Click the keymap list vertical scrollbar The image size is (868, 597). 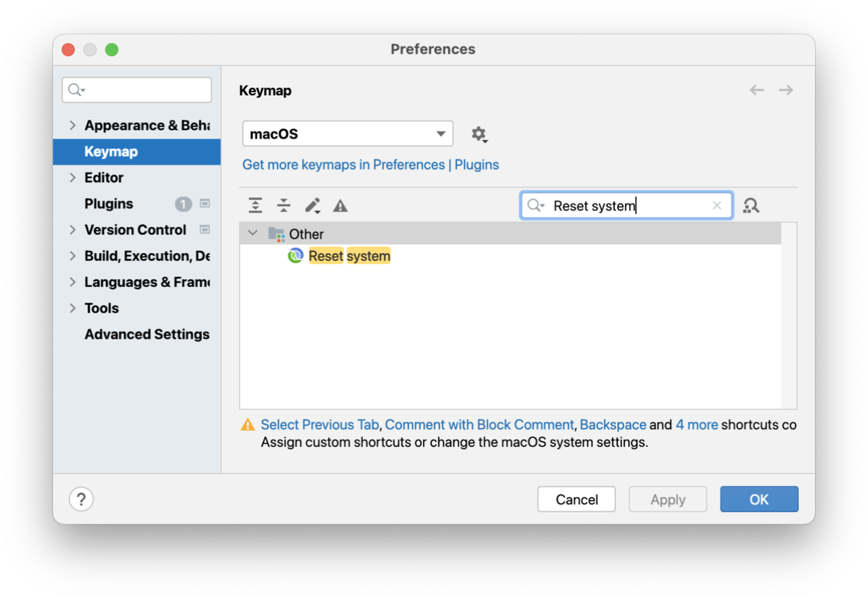(789, 316)
